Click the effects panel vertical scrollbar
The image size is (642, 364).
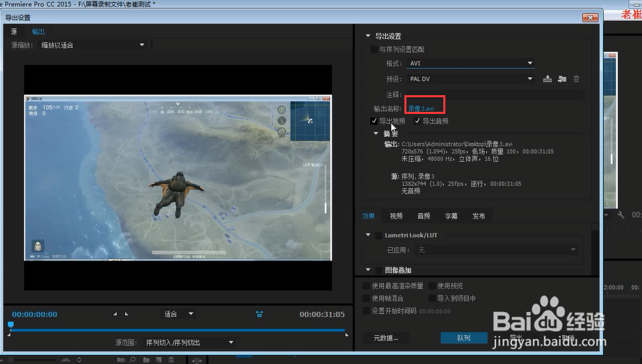(x=595, y=250)
